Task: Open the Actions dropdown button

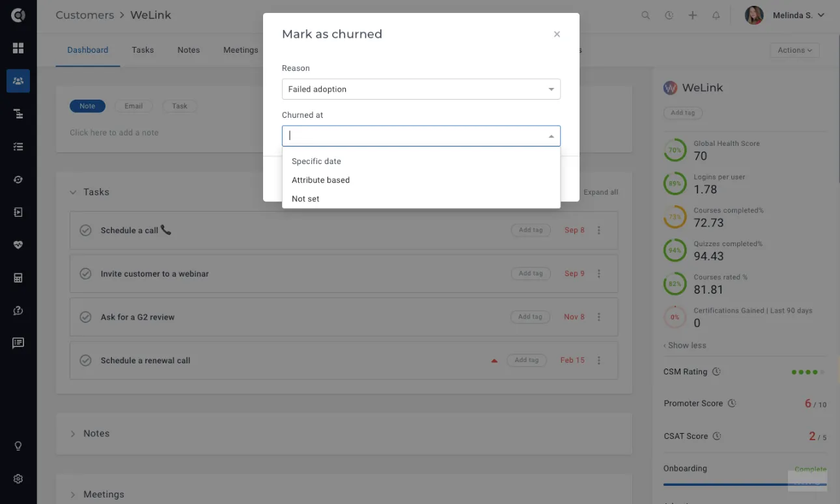Action: pyautogui.click(x=794, y=50)
